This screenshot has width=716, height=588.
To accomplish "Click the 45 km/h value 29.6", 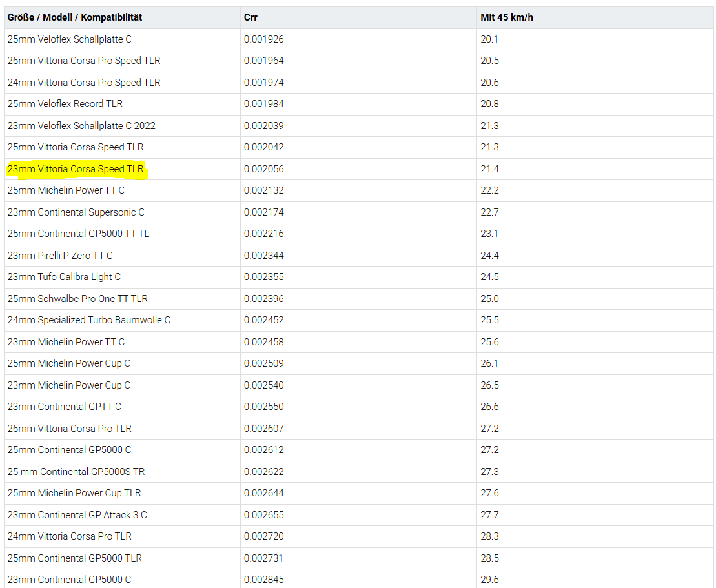I will pos(489,580).
